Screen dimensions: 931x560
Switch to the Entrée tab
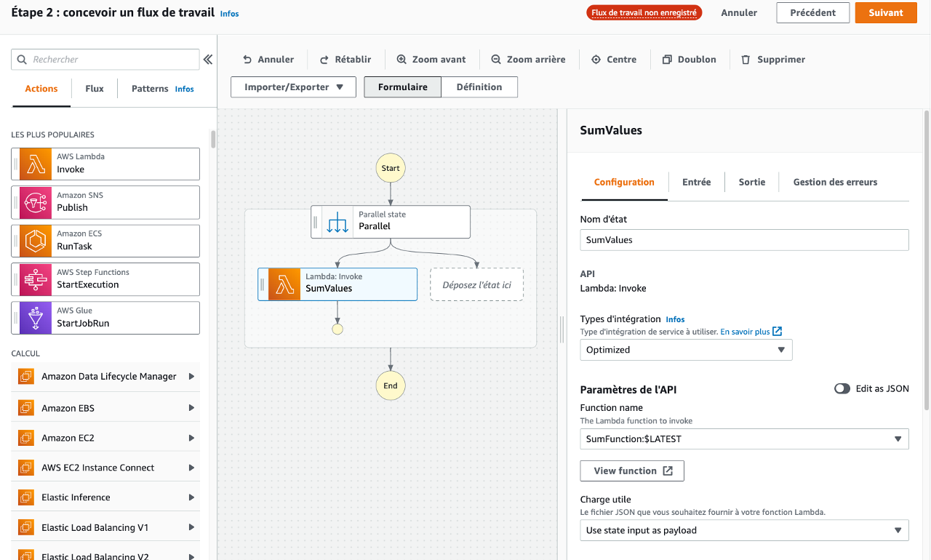coord(696,183)
